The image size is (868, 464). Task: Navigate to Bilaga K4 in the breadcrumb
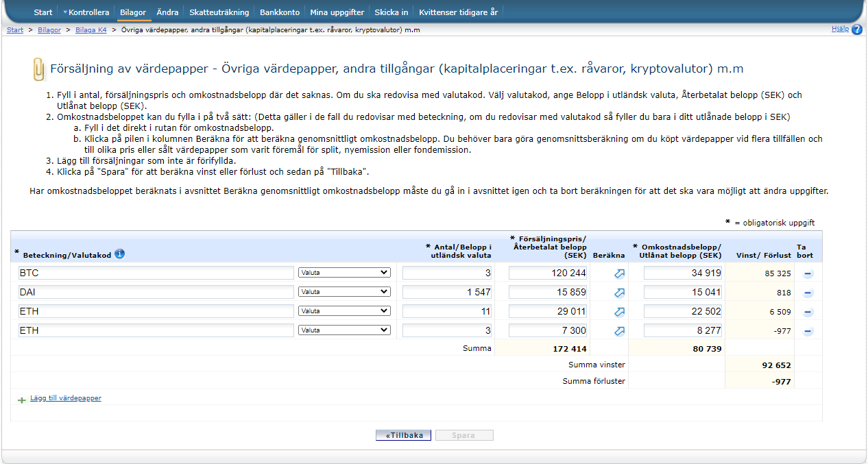tap(91, 30)
